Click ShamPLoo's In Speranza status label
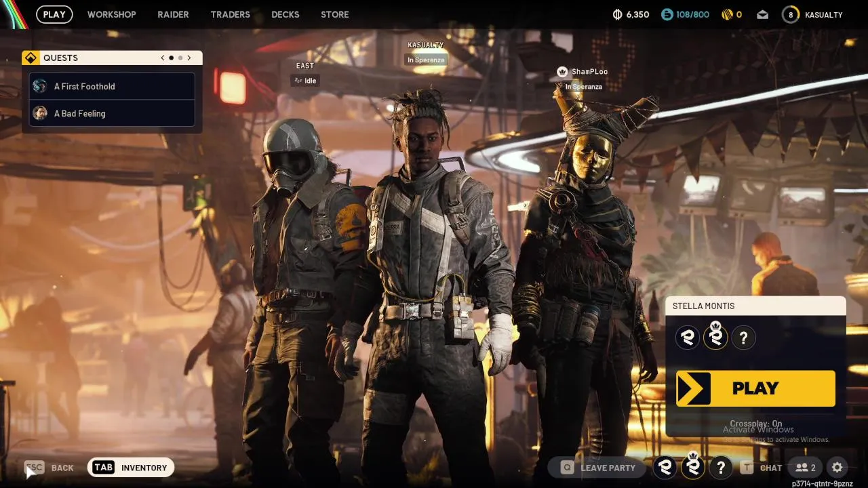This screenshot has height=488, width=868. [584, 87]
